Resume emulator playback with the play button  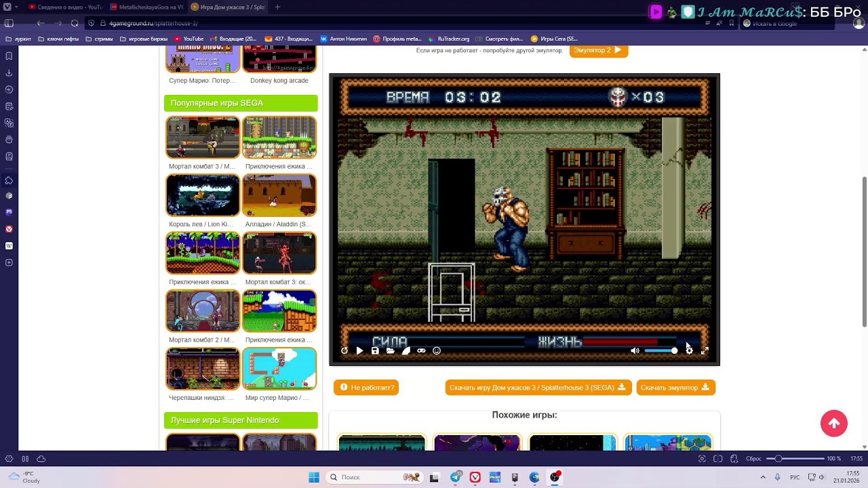tap(359, 350)
